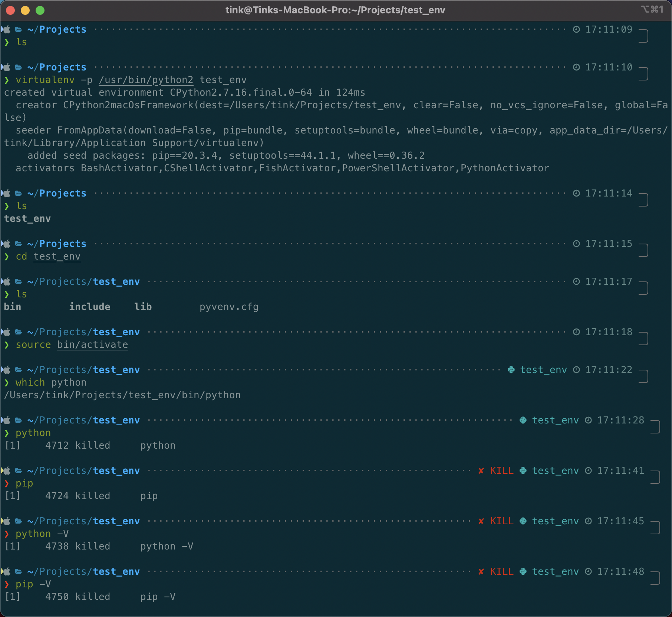Screen dimensions: 672x617
Task: Click the red prompt chevron before 'pip -V'
Action: point(7,584)
